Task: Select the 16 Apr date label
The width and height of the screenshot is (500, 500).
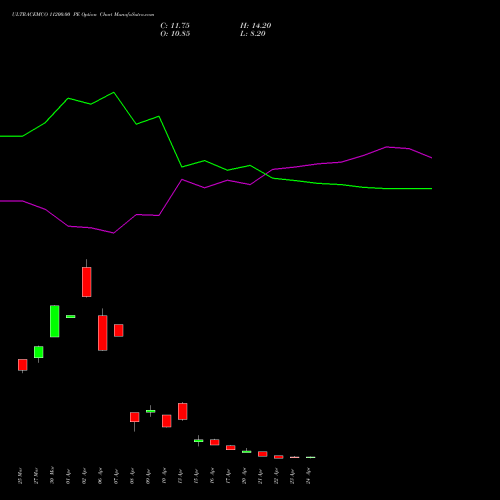Action: pos(212,476)
